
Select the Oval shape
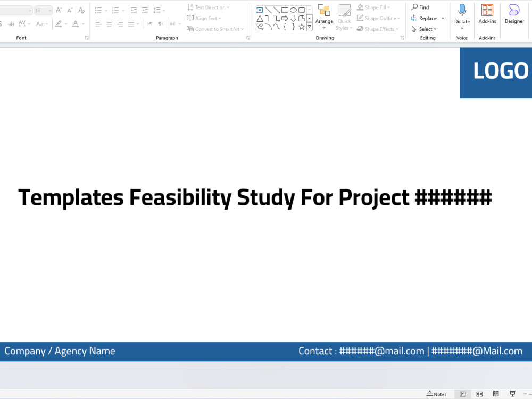[293, 10]
